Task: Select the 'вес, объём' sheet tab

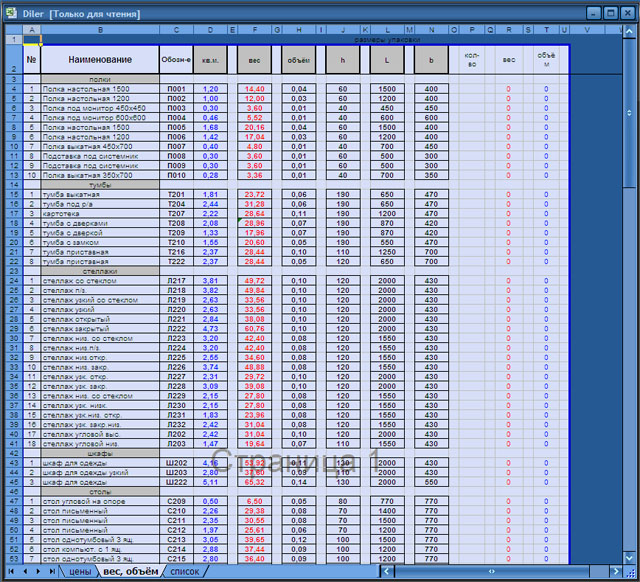Action: click(131, 571)
